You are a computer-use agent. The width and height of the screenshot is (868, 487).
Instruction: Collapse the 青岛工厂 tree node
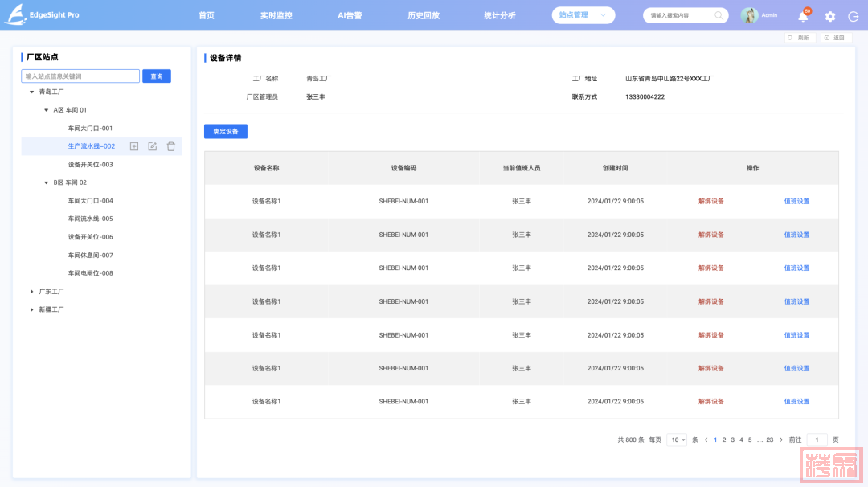pyautogui.click(x=32, y=92)
